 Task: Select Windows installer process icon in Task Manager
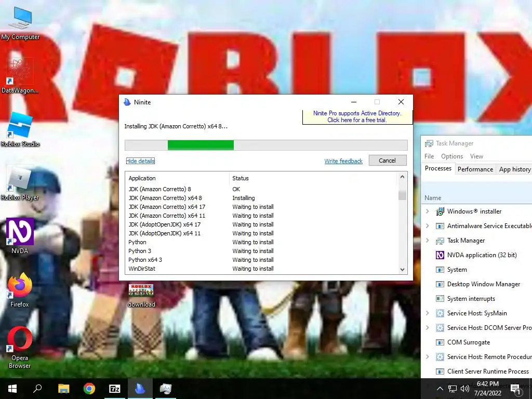click(x=440, y=211)
